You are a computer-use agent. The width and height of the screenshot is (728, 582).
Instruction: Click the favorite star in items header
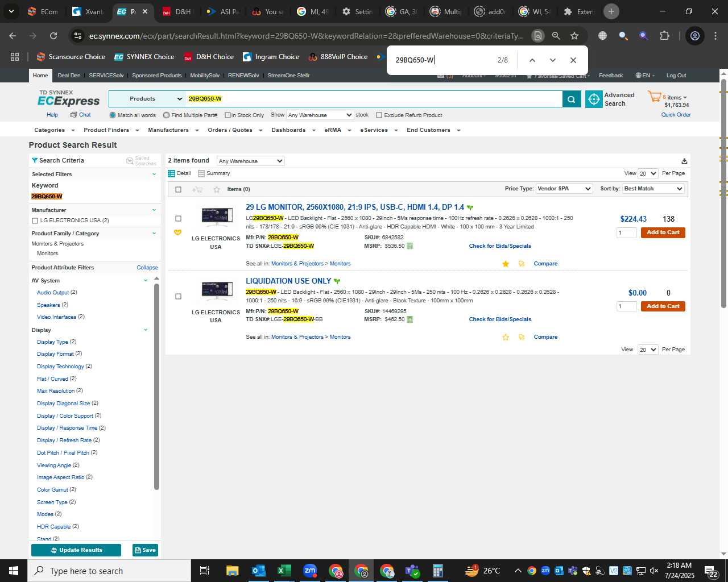tap(216, 189)
